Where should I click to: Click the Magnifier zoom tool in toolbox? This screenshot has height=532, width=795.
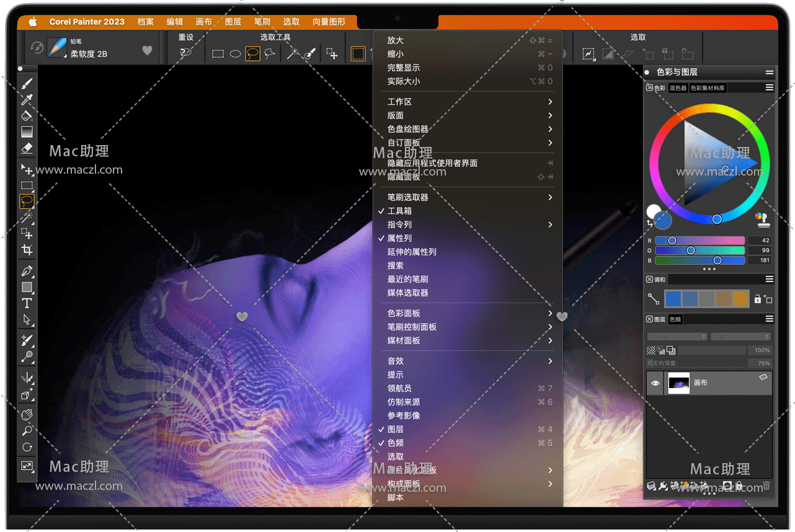[27, 430]
